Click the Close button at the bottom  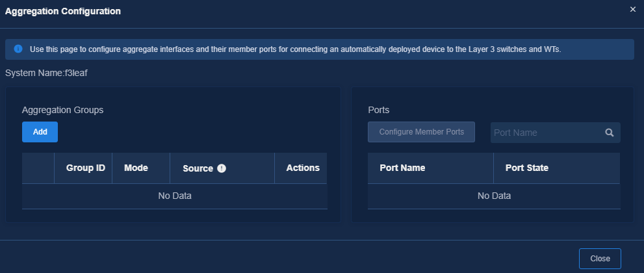click(600, 259)
